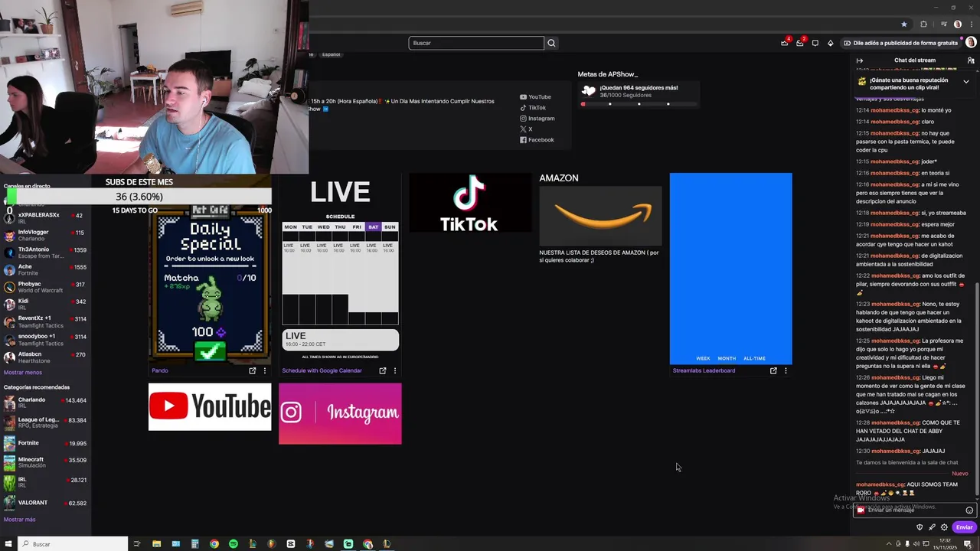Viewport: 980px width, 551px height.
Task: Open Chrome three-dot menu
Action: [x=972, y=24]
